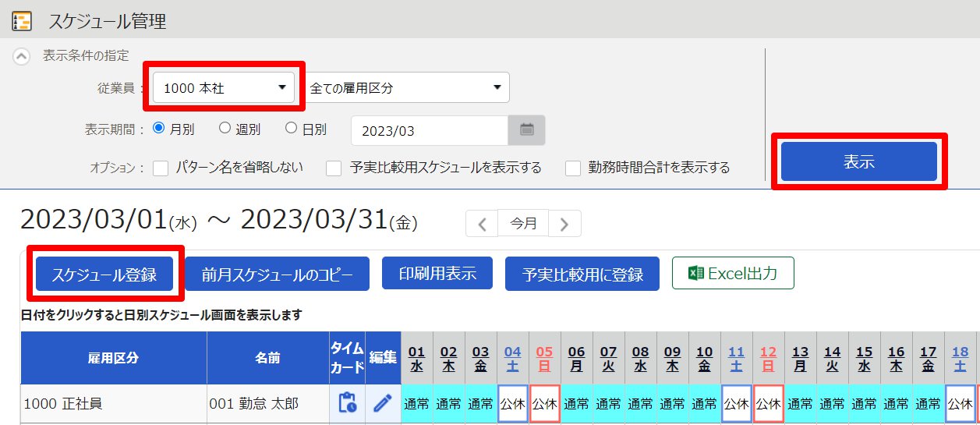Open daily schedule for 08 水
Screen dimensions: 980x425
click(x=641, y=358)
